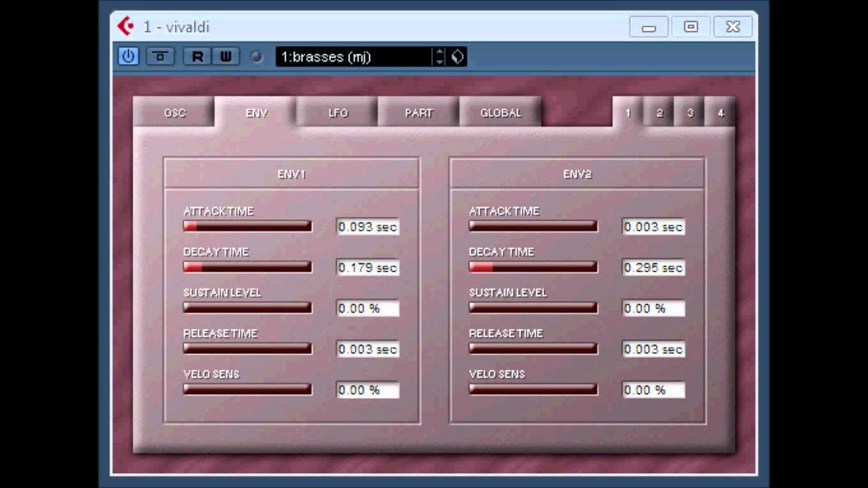The width and height of the screenshot is (868, 488).
Task: Click the ENV2 Release Time slider
Action: [533, 348]
